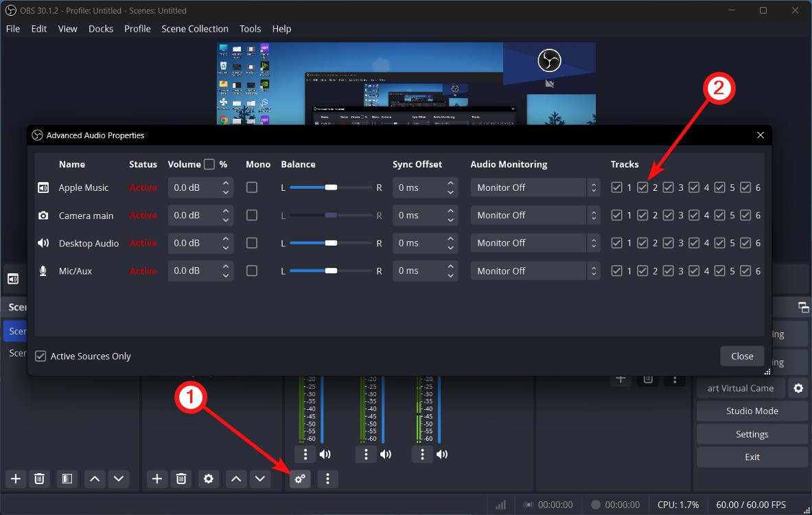This screenshot has height=515, width=812.
Task: Move the scene up with arrow
Action: 95,479
